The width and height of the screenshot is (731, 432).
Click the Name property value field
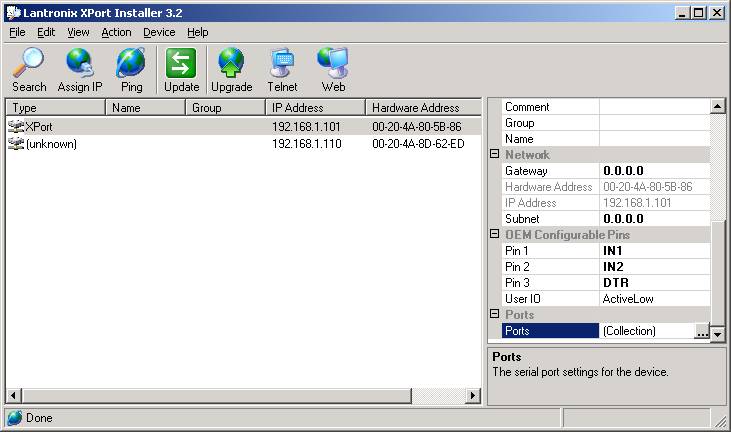pos(654,138)
